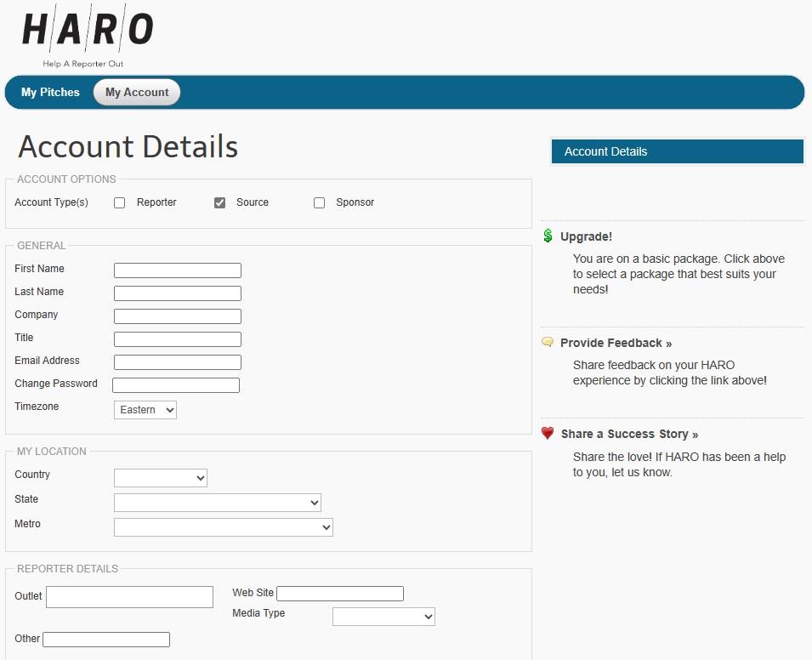Click the HARO logo
Image resolution: width=812 pixels, height=660 pixels.
point(87,38)
